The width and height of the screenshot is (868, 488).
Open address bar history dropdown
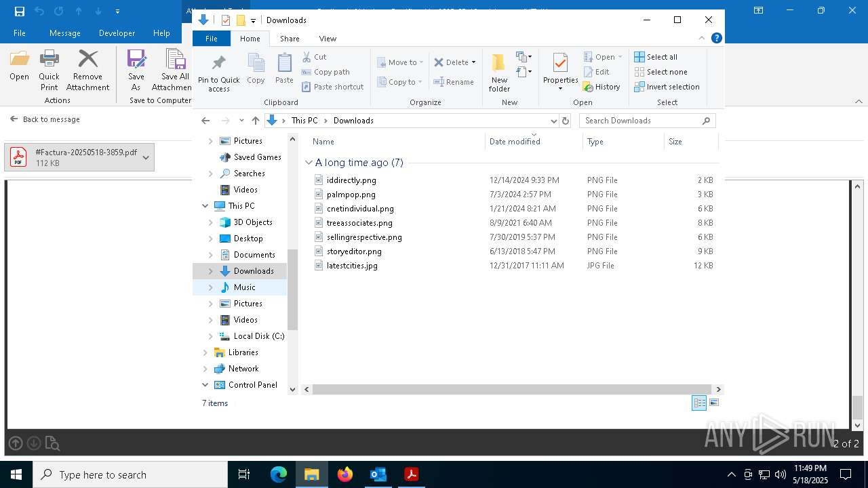[x=553, y=121]
